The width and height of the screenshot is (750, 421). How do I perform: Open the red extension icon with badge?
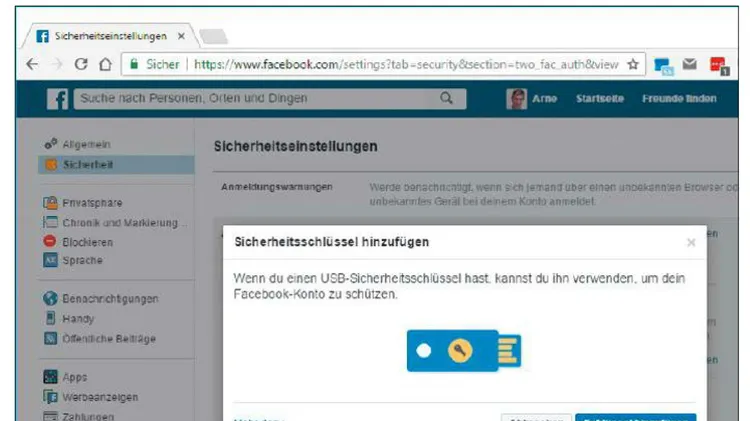click(x=719, y=66)
